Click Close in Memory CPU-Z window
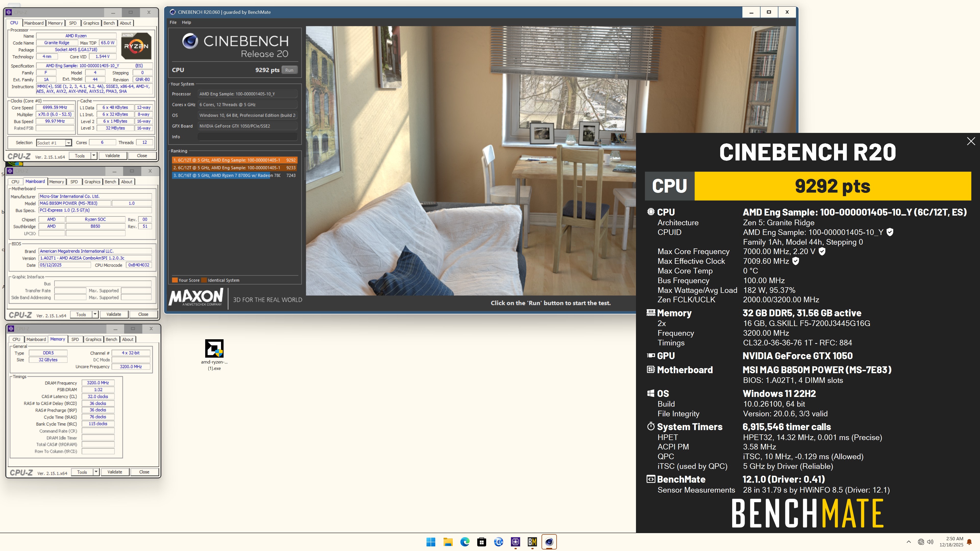This screenshot has width=980, height=551. [x=144, y=472]
